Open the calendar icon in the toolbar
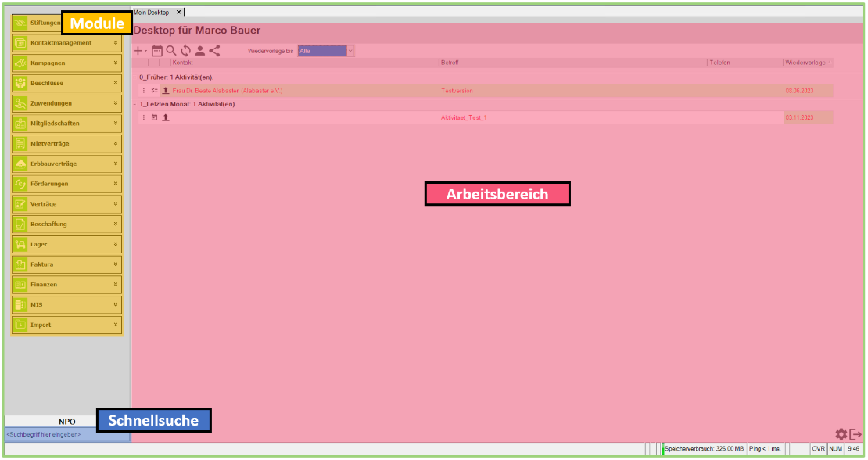Image resolution: width=868 pixels, height=460 pixels. [157, 51]
